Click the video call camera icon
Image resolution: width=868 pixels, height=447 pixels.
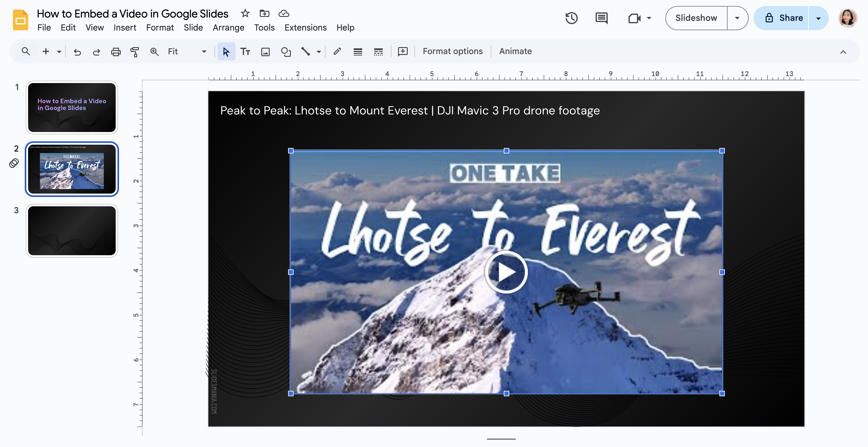coord(634,18)
